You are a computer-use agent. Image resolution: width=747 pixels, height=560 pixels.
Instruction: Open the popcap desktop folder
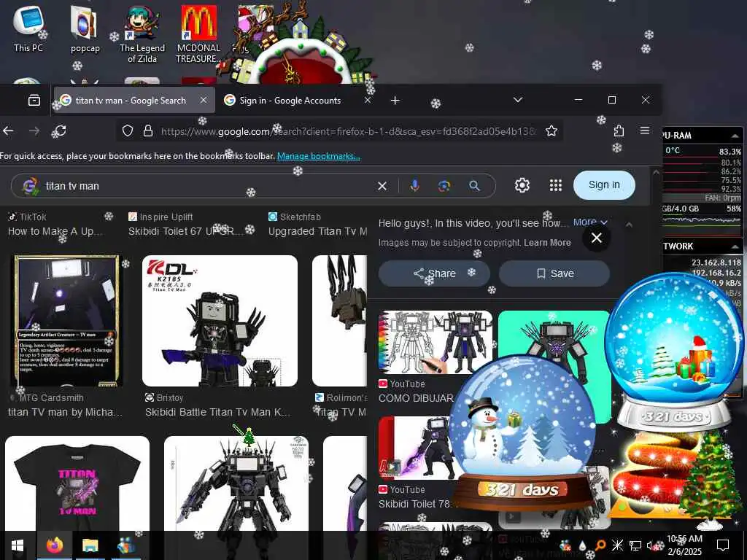point(85,29)
